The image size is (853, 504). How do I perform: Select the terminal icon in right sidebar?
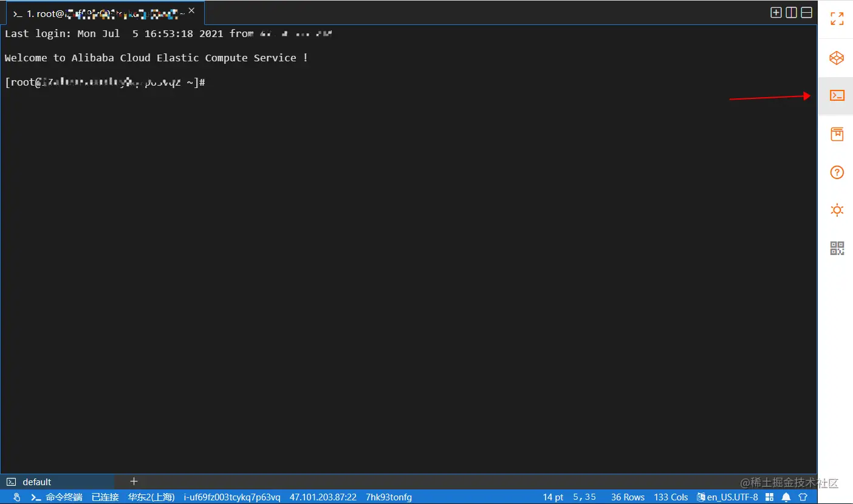(x=837, y=95)
